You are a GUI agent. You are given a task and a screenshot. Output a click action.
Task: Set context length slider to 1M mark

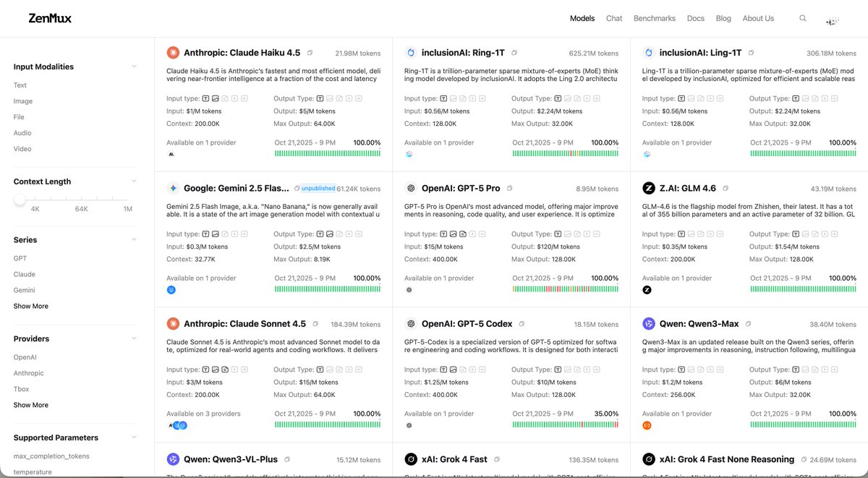tap(127, 208)
